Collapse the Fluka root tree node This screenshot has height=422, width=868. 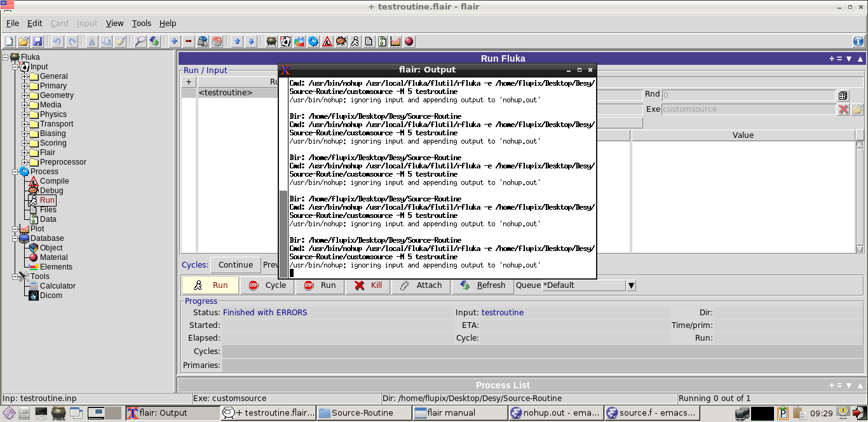coord(5,57)
